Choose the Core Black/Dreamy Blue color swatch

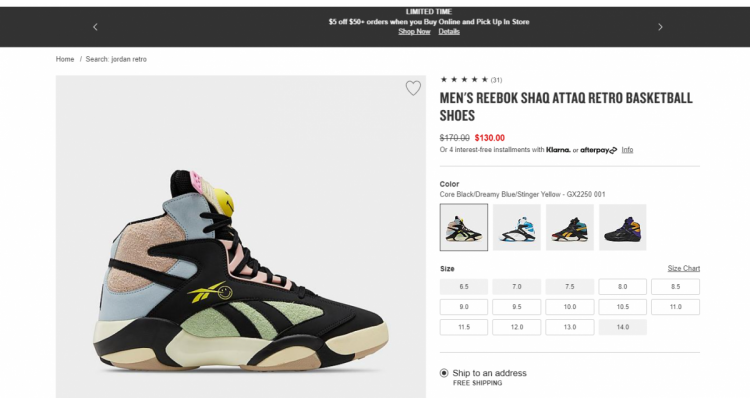click(464, 227)
